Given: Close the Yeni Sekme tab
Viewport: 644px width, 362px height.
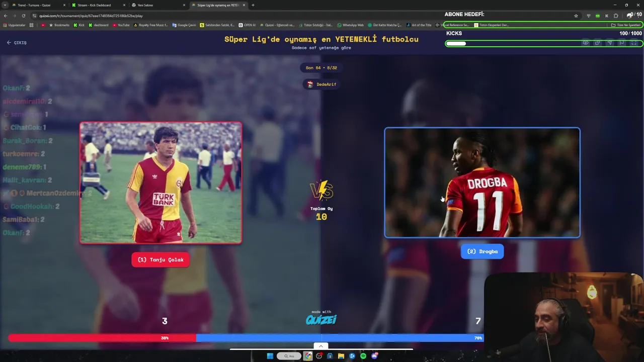Looking at the screenshot, I should 184,5.
